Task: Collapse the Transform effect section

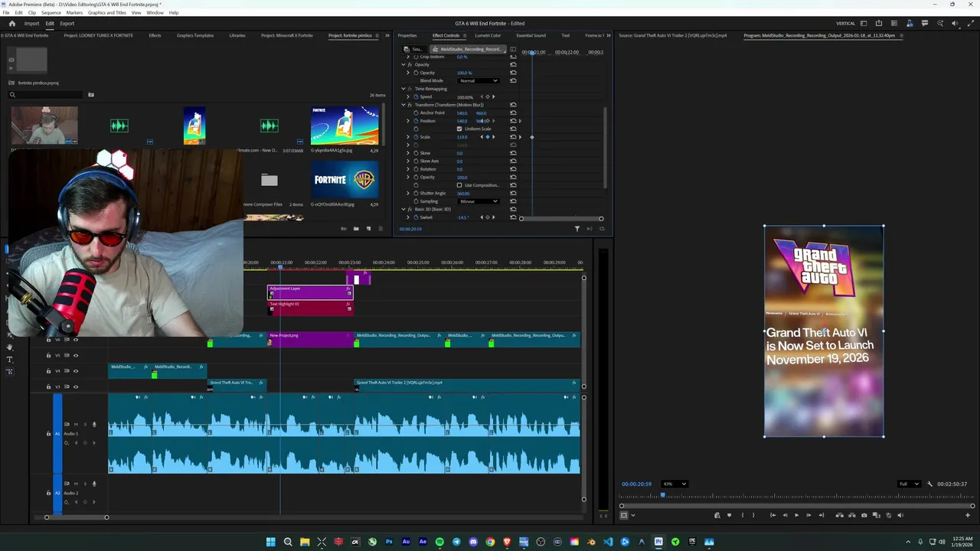Action: click(x=403, y=105)
